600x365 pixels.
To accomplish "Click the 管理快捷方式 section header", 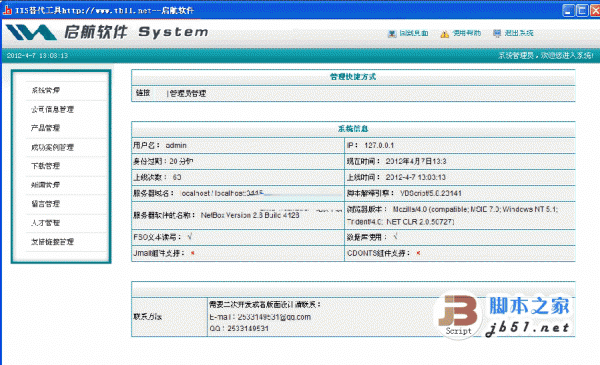I will (x=353, y=77).
